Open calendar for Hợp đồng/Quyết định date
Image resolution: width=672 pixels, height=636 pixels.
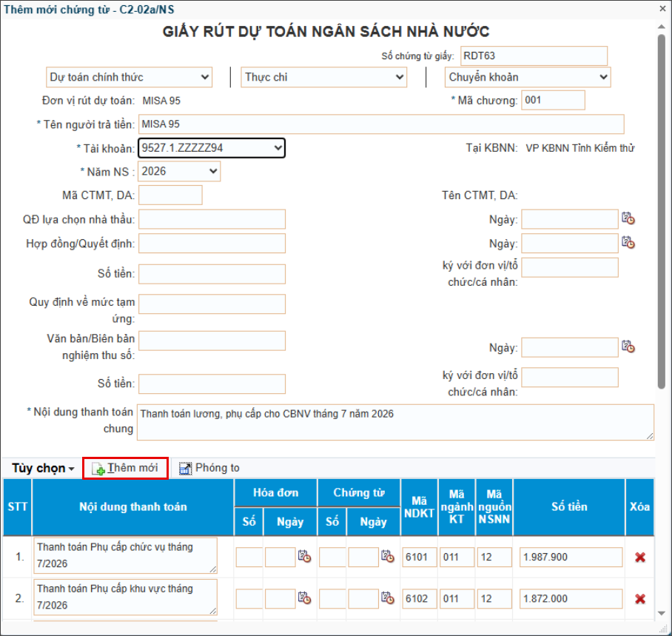click(628, 243)
